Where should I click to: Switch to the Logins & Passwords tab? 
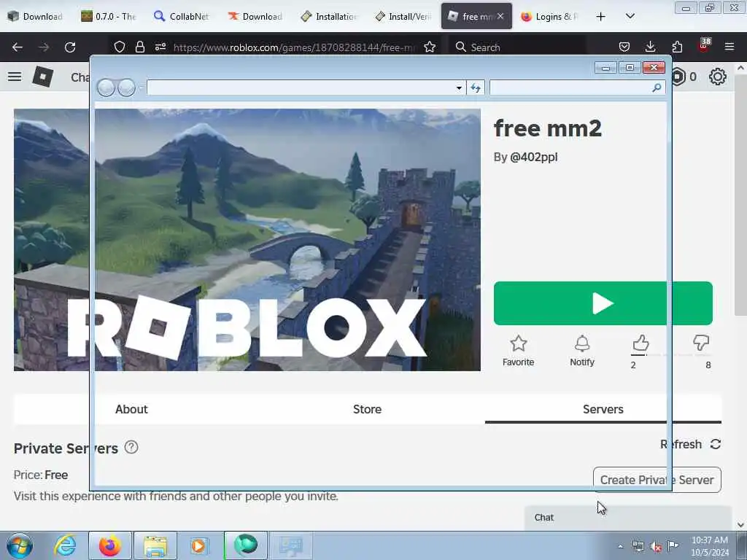click(x=549, y=16)
